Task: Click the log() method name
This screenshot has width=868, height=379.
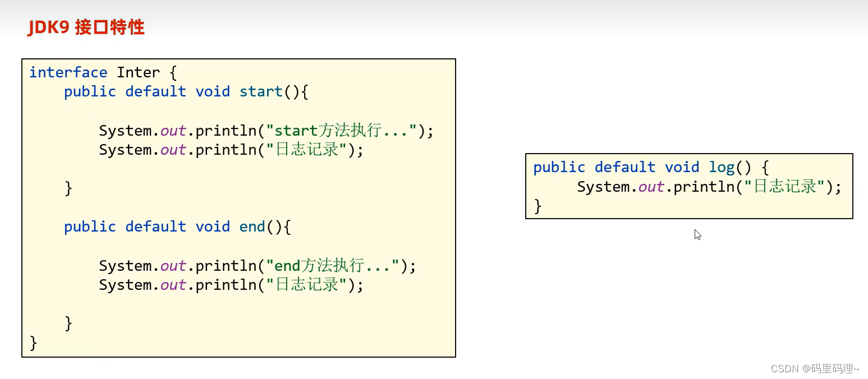Action: click(722, 167)
